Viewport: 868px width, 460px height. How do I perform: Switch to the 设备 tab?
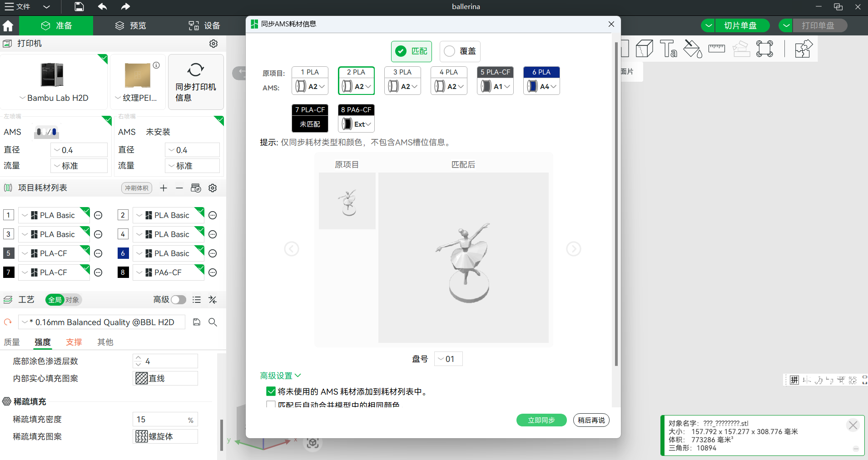tap(204, 26)
